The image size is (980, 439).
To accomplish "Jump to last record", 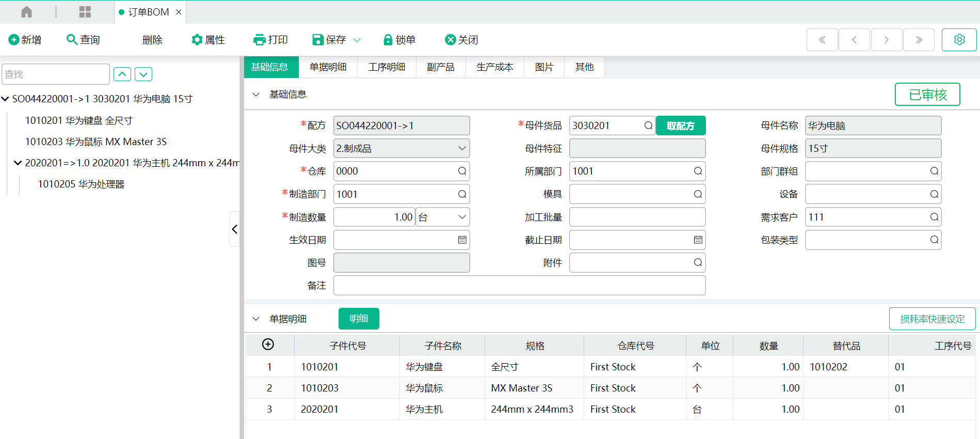I will [x=919, y=40].
